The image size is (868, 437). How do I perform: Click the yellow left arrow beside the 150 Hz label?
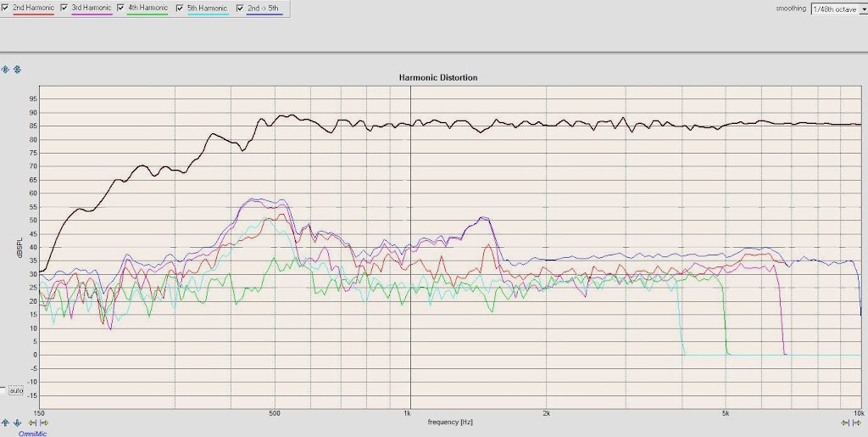(x=33, y=423)
